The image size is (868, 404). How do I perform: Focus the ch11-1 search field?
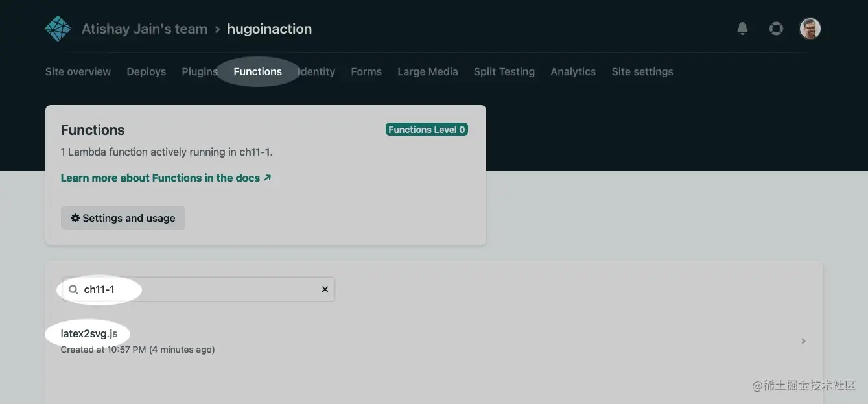pyautogui.click(x=198, y=289)
